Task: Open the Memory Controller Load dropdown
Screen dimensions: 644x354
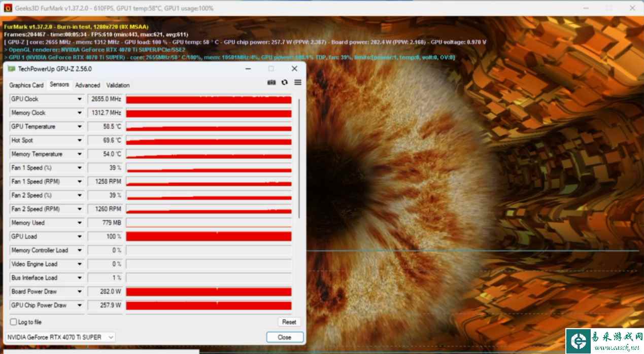Action: click(x=79, y=251)
